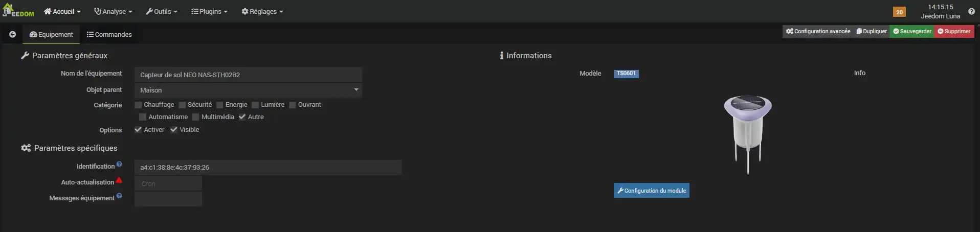Screen dimensions: 980x232
Task: Click the back arrow icon
Action: tap(12, 34)
